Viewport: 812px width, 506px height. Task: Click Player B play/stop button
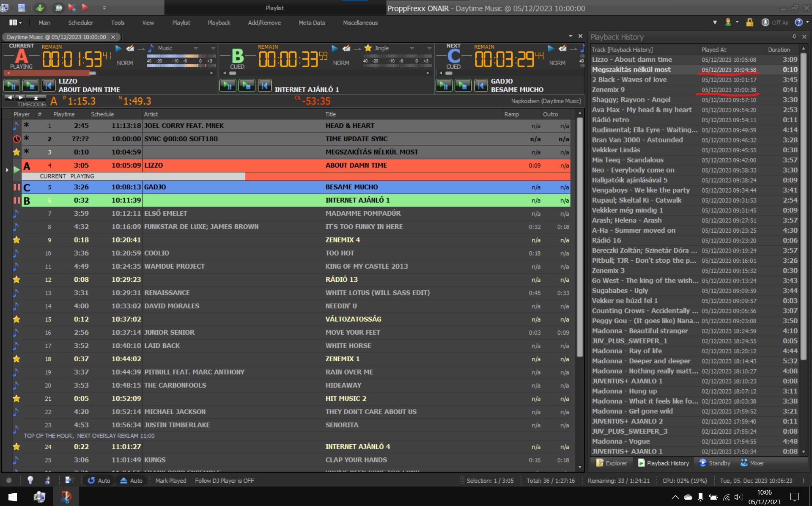247,86
